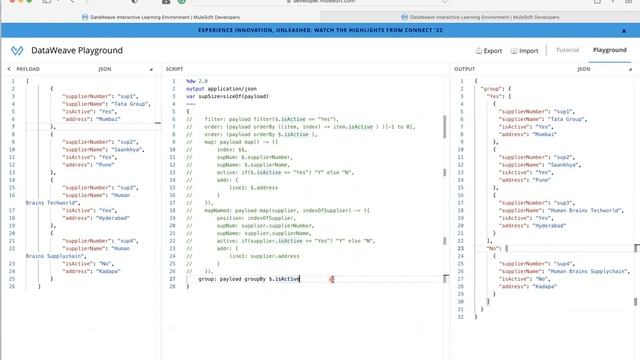Click payload value "Tata Group"

[x=129, y=104]
